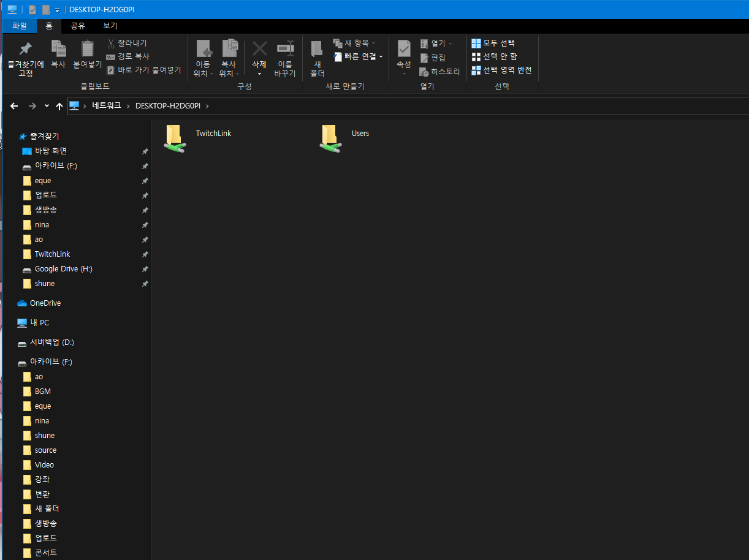Open Properties (속성) checkmark icon
This screenshot has width=749, height=560.
(x=404, y=49)
